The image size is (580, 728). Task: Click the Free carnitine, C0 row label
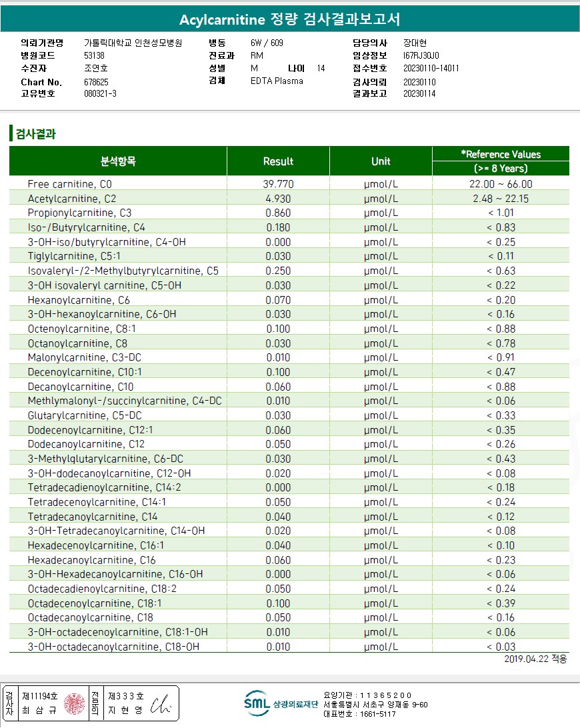coord(69,184)
